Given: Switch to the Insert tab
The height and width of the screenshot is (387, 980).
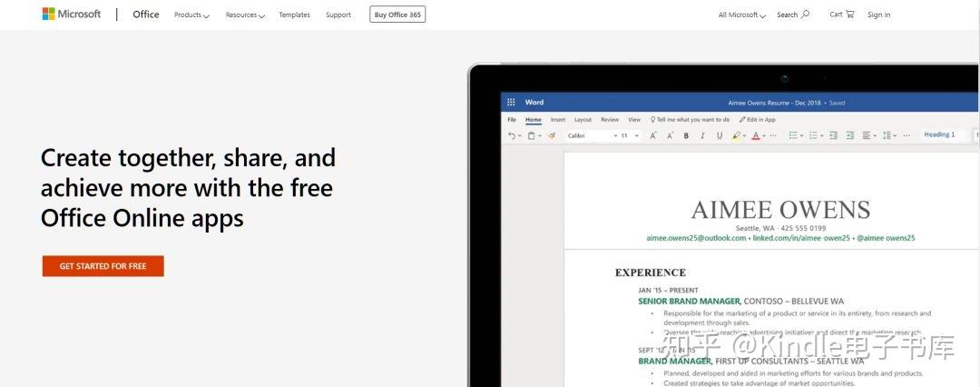Looking at the screenshot, I should [x=557, y=120].
